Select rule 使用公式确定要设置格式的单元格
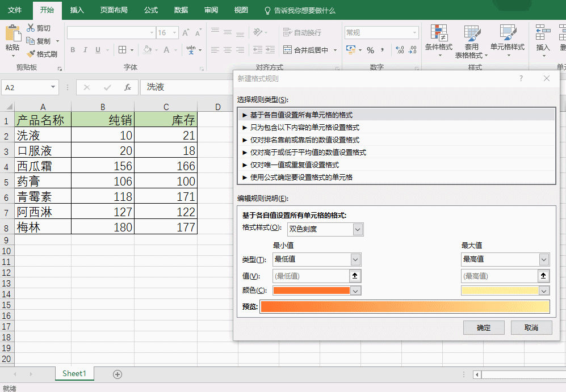The width and height of the screenshot is (566, 392). coord(396,177)
